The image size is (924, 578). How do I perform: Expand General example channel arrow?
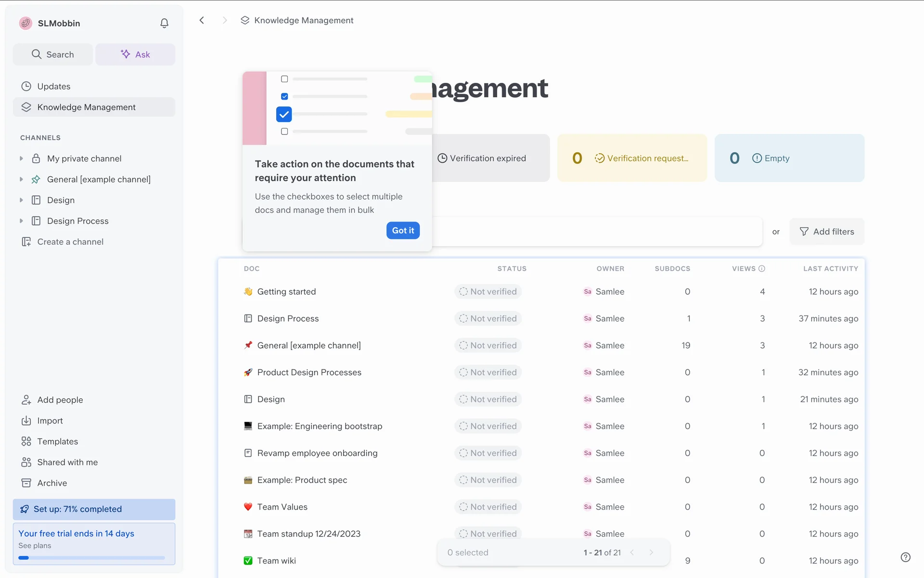21,179
